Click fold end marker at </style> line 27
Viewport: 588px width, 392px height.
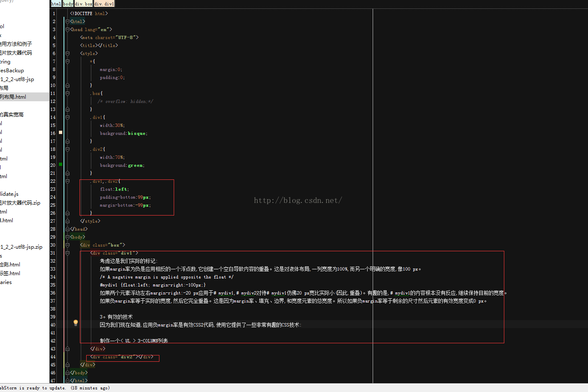pos(67,221)
